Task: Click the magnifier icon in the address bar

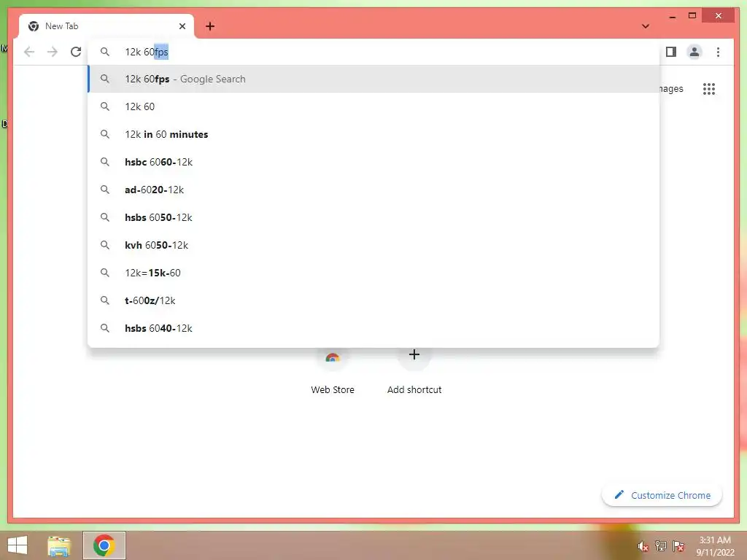Action: (x=105, y=52)
